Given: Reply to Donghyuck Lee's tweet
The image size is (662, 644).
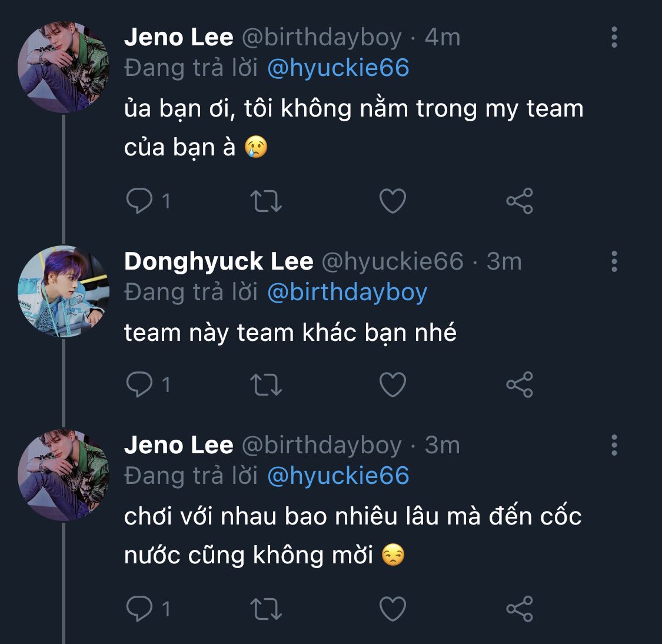Looking at the screenshot, I should [139, 385].
